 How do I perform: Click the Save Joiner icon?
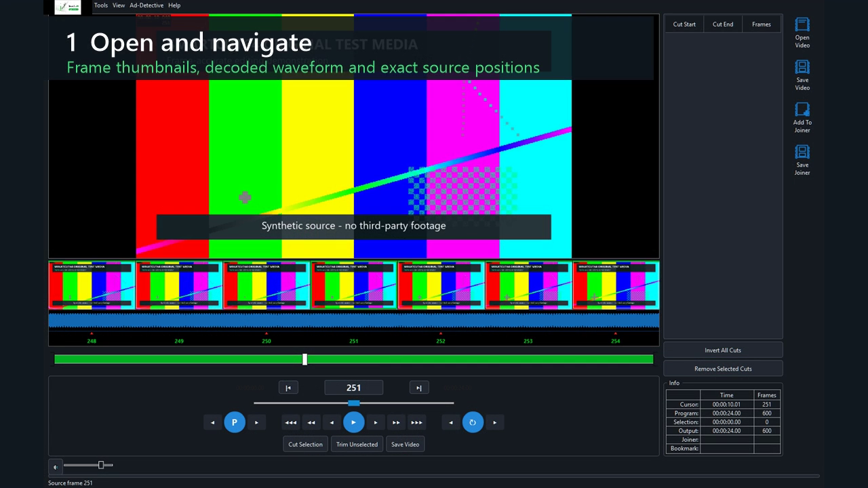[x=802, y=152]
